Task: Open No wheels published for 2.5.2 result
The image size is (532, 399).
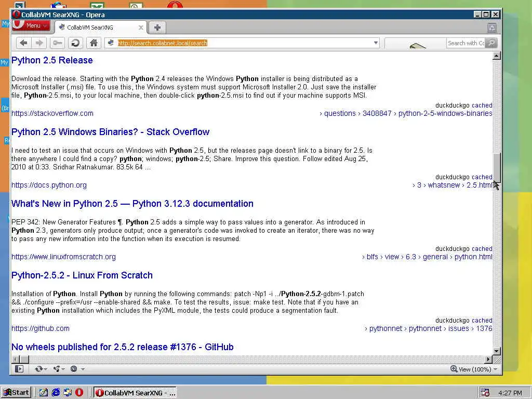Action: (x=123, y=347)
